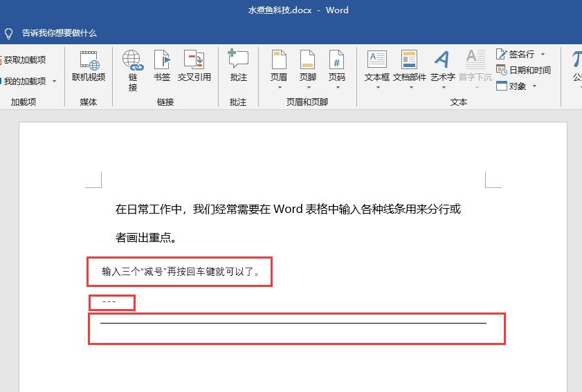Insert a 书签 bookmark
The height and width of the screenshot is (392, 582).
pyautogui.click(x=162, y=66)
